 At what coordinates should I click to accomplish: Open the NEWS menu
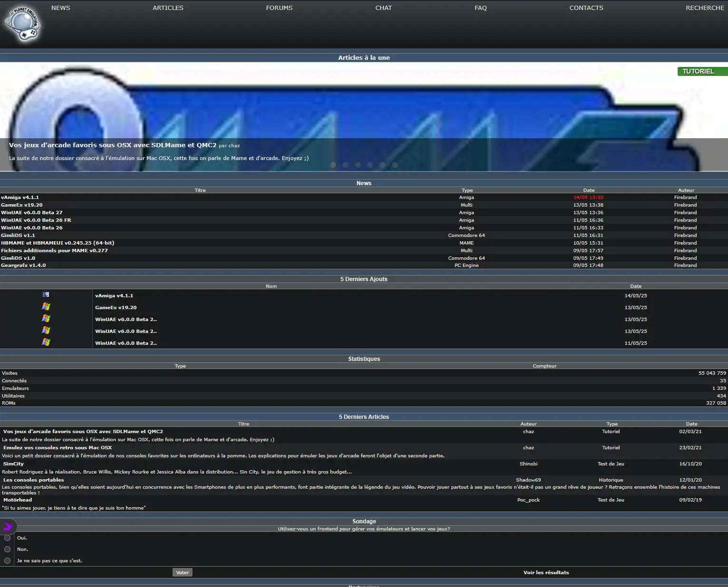tap(61, 8)
